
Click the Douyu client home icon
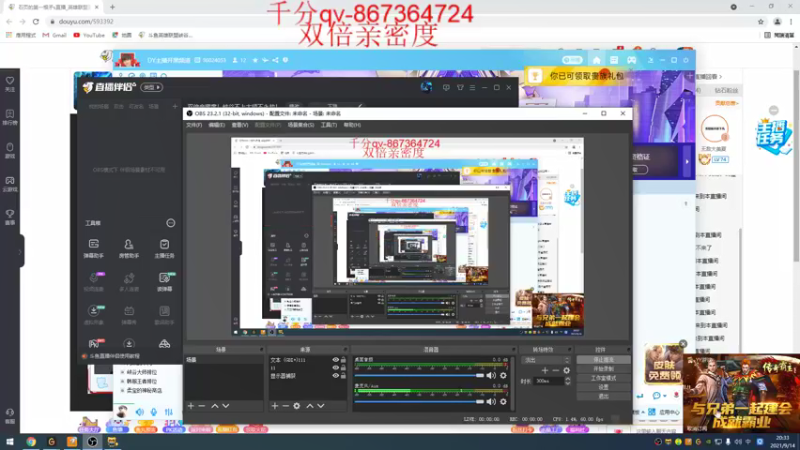click(596, 60)
